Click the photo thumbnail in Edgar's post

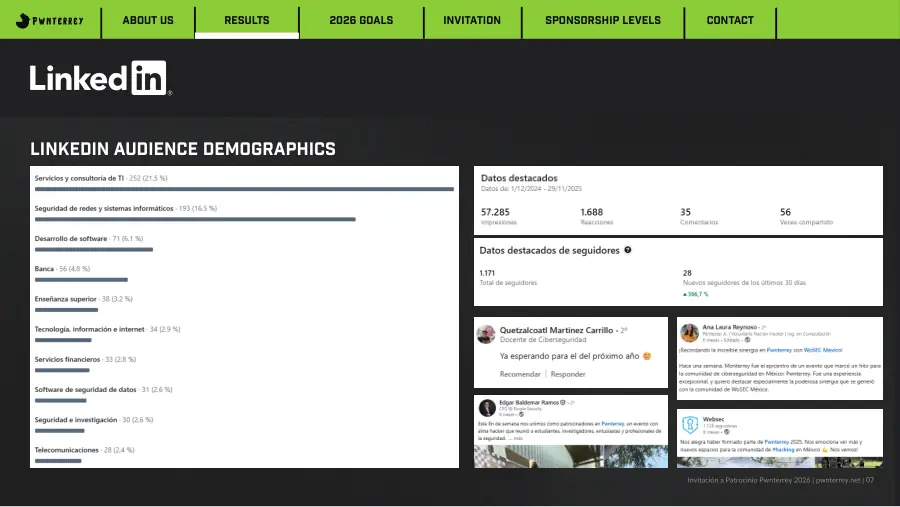click(x=571, y=456)
